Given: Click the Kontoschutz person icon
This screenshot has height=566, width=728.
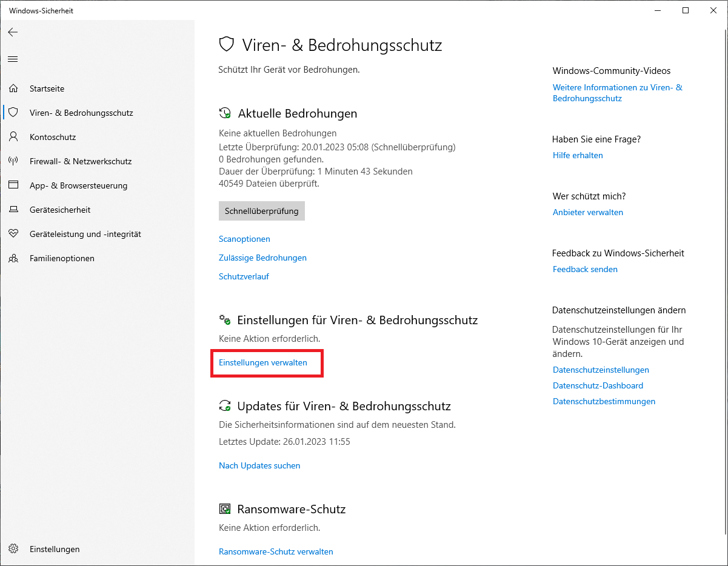Looking at the screenshot, I should [13, 137].
